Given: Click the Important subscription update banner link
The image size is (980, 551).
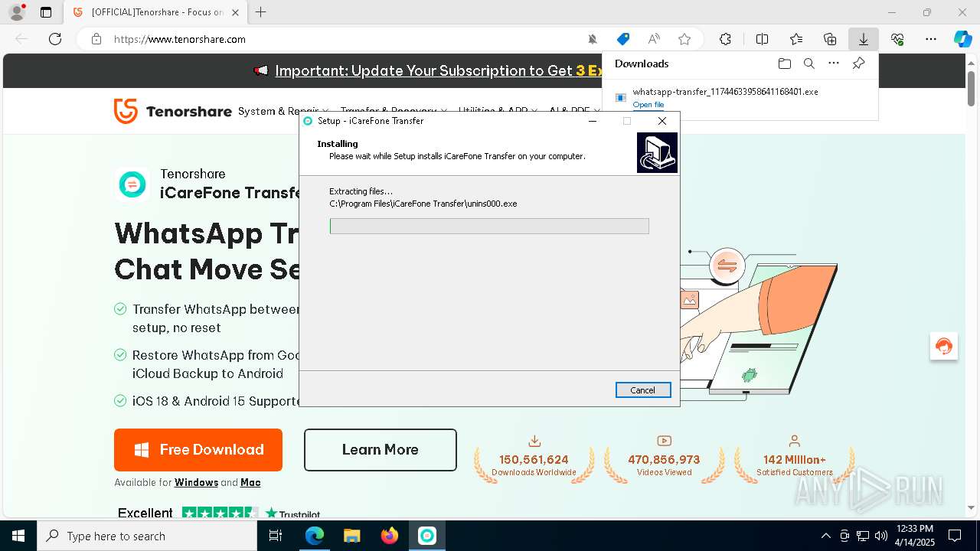Looking at the screenshot, I should click(x=438, y=70).
